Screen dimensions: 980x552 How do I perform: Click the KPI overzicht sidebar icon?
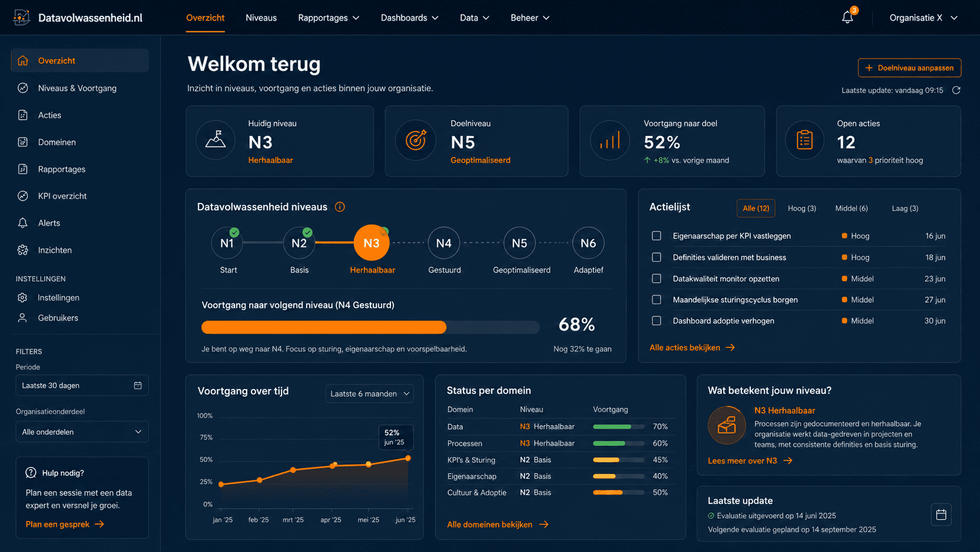point(23,196)
